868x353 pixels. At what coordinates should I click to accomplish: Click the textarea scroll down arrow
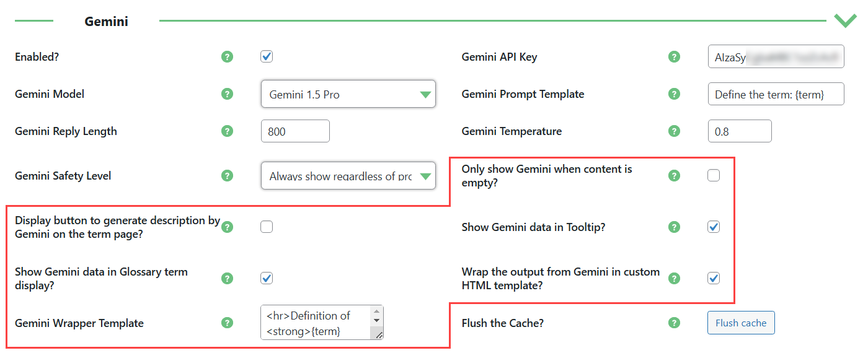click(x=376, y=320)
